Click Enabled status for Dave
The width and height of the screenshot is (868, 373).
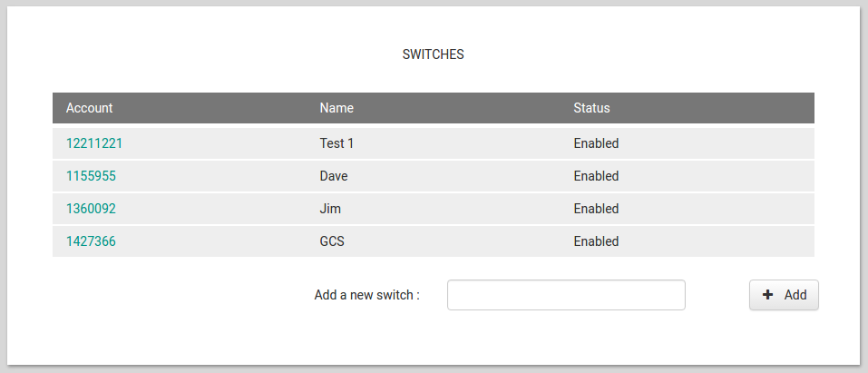[x=596, y=176]
